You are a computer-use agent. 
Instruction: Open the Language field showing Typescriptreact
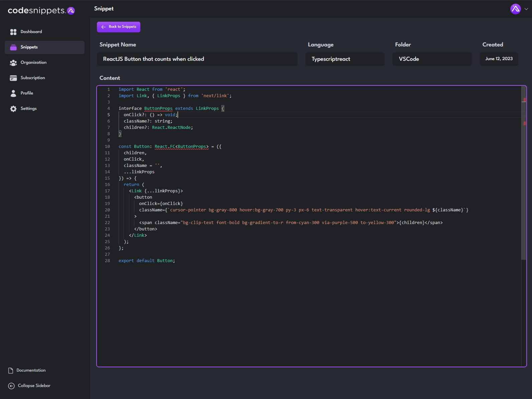coord(345,59)
